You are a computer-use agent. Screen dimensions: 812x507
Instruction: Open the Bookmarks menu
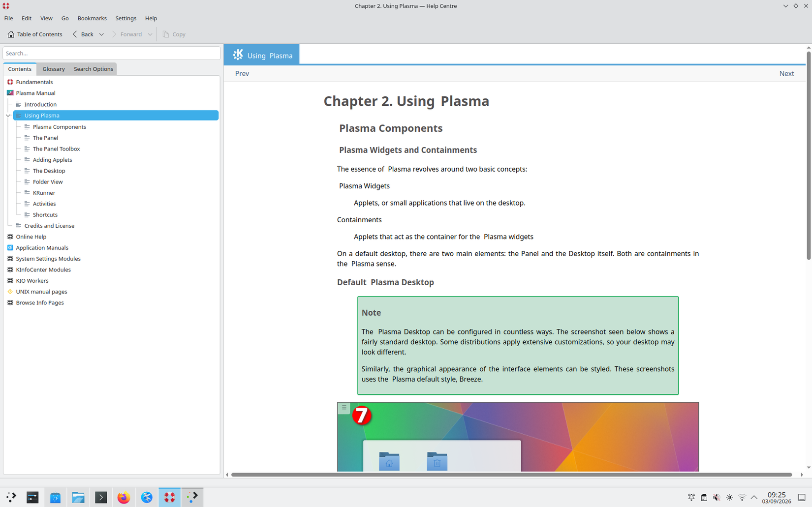pos(92,18)
